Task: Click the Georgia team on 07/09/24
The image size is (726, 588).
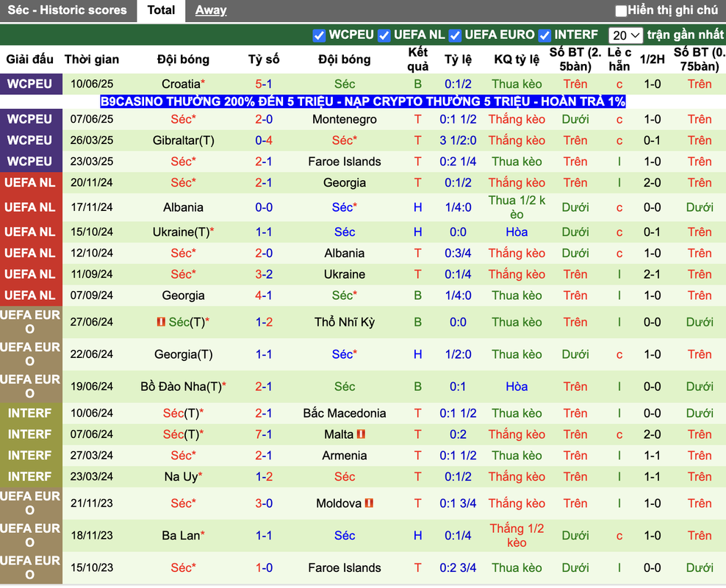Action: coord(184,295)
